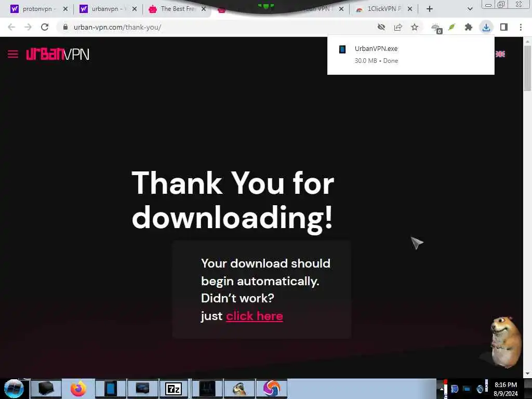Screen dimensions: 532x399
Task: Expand the tab search dropdown
Action: [470, 9]
